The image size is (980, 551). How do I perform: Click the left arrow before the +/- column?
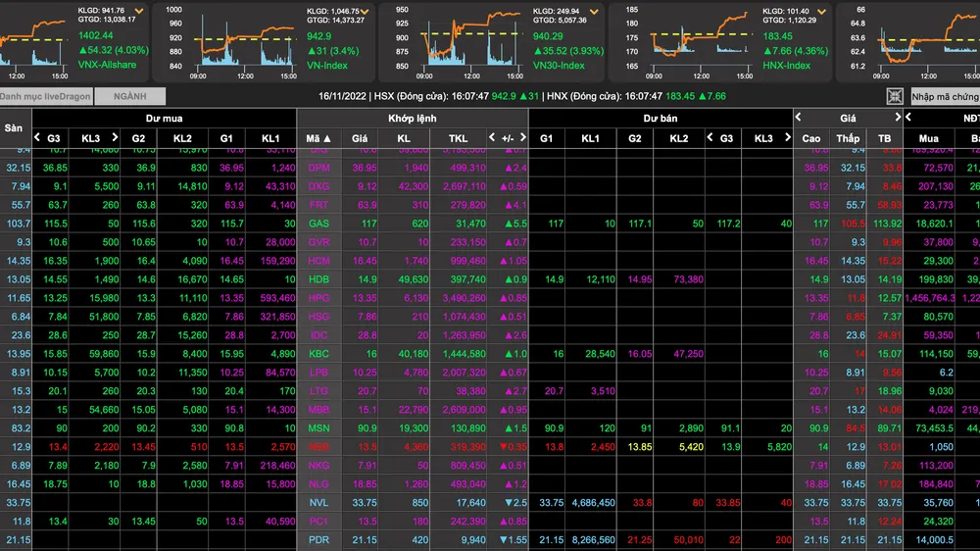[492, 137]
